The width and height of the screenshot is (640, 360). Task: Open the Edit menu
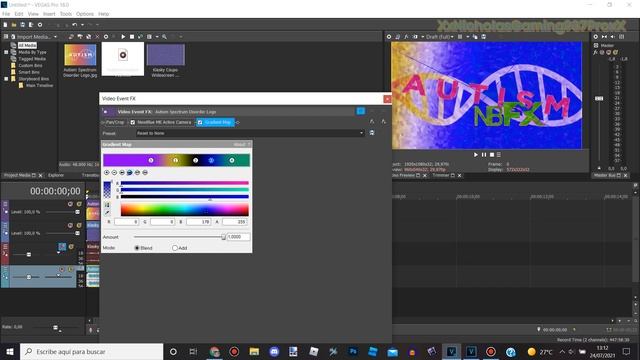pos(19,14)
